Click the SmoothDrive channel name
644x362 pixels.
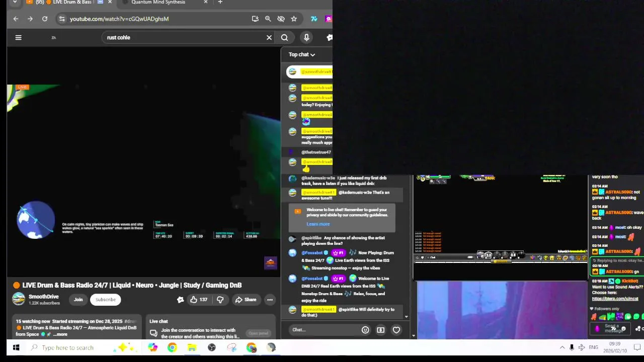pyautogui.click(x=44, y=297)
